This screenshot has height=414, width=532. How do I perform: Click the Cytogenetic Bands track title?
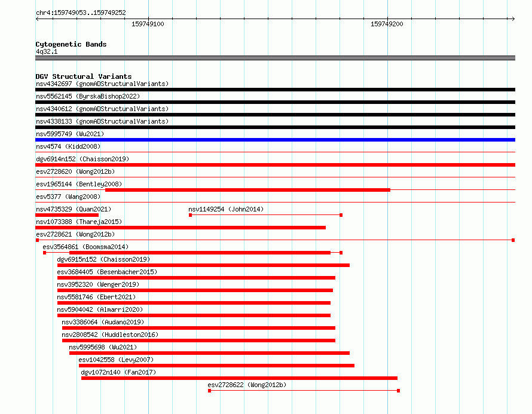[x=71, y=44]
